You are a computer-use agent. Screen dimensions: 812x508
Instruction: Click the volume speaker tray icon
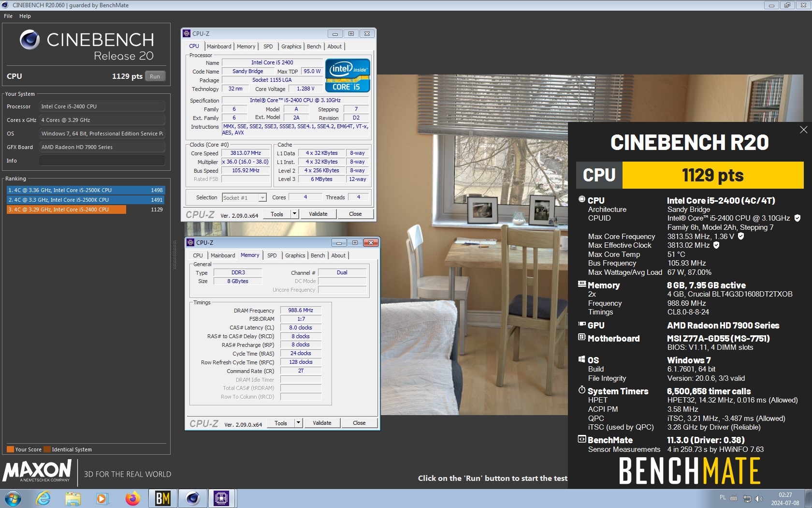(758, 498)
